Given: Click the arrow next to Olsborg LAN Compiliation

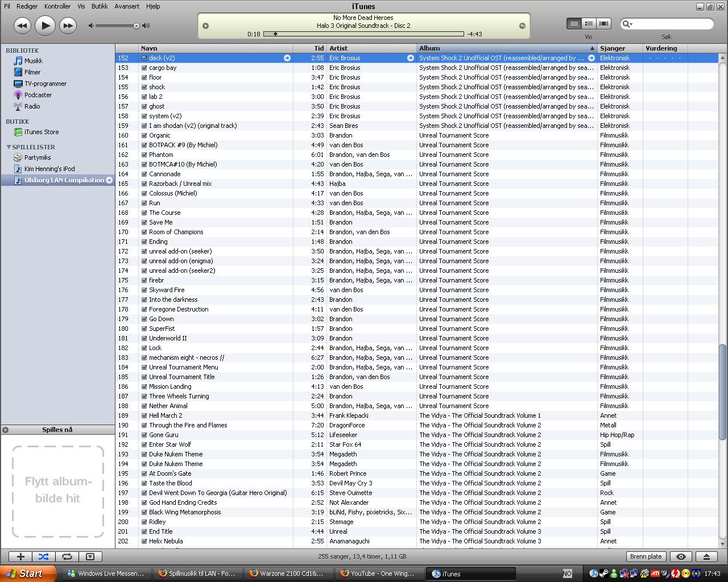Looking at the screenshot, I should (109, 180).
